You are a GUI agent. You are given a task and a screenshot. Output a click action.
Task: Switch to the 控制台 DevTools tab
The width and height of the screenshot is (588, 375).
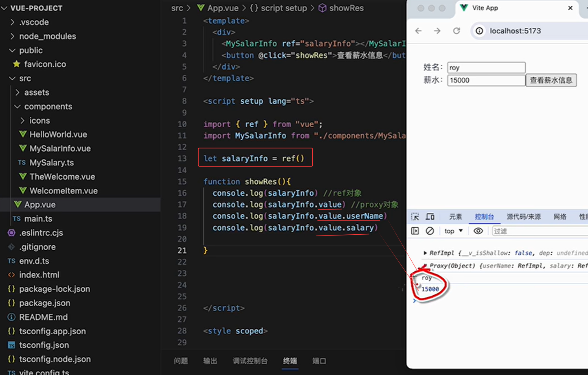click(484, 217)
